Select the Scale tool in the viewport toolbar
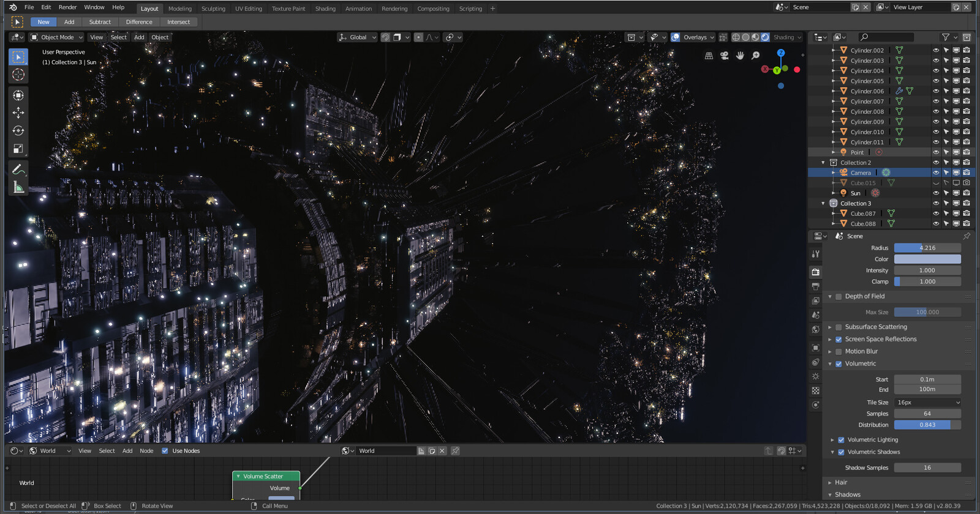This screenshot has height=514, width=980. [x=18, y=149]
